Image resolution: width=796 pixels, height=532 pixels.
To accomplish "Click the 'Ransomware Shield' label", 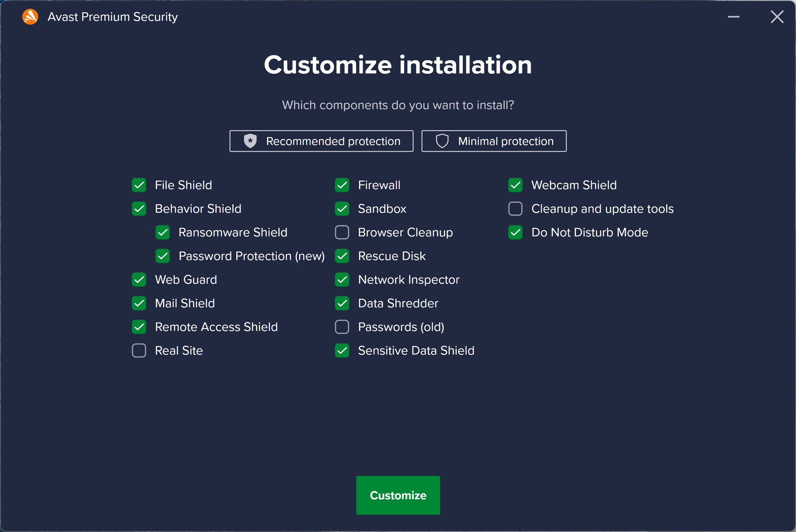I will click(x=233, y=232).
